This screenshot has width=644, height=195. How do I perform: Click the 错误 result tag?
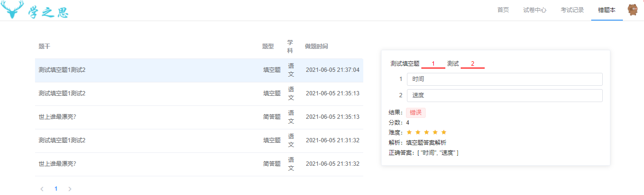coord(416,113)
